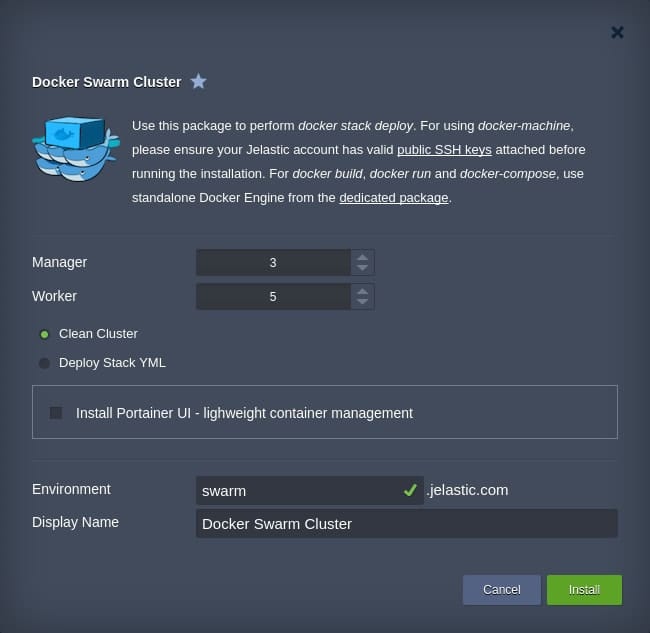
Task: Decrease the Worker node count
Action: 362,302
